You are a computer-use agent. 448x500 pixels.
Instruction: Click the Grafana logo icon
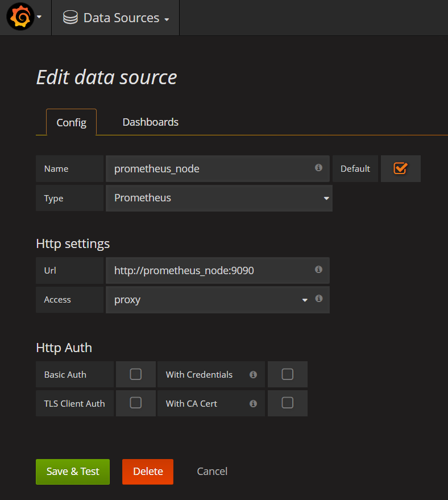tap(20, 18)
